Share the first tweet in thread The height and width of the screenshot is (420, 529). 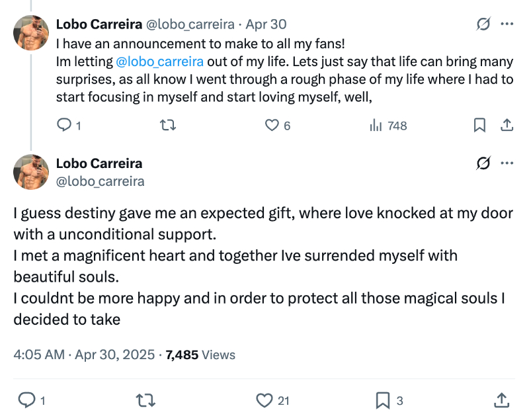pos(507,125)
